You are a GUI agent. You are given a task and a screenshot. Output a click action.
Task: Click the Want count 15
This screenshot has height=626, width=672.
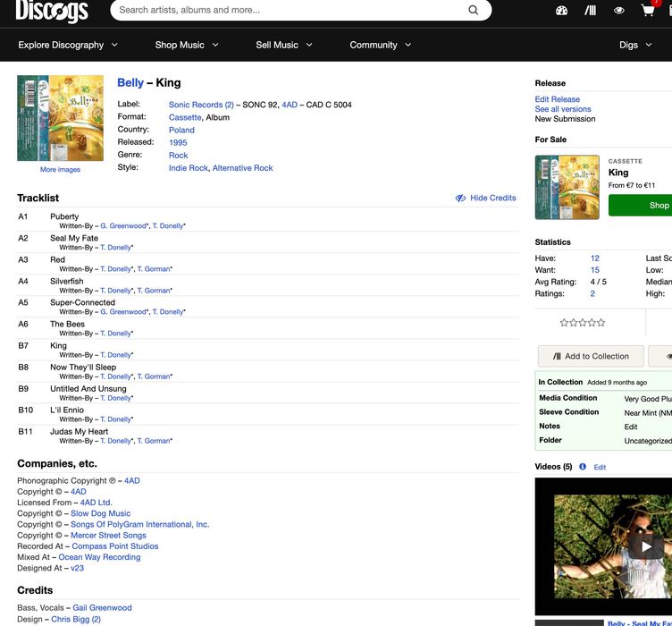tap(595, 270)
